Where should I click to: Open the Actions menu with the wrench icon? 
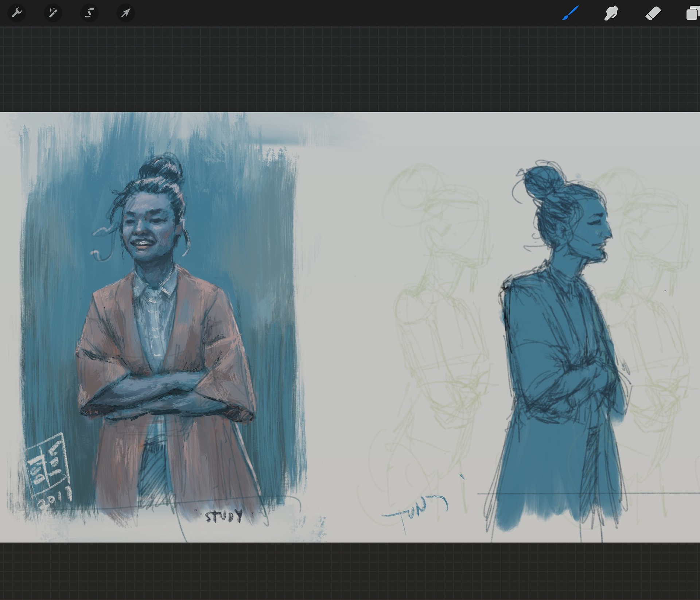(x=17, y=13)
